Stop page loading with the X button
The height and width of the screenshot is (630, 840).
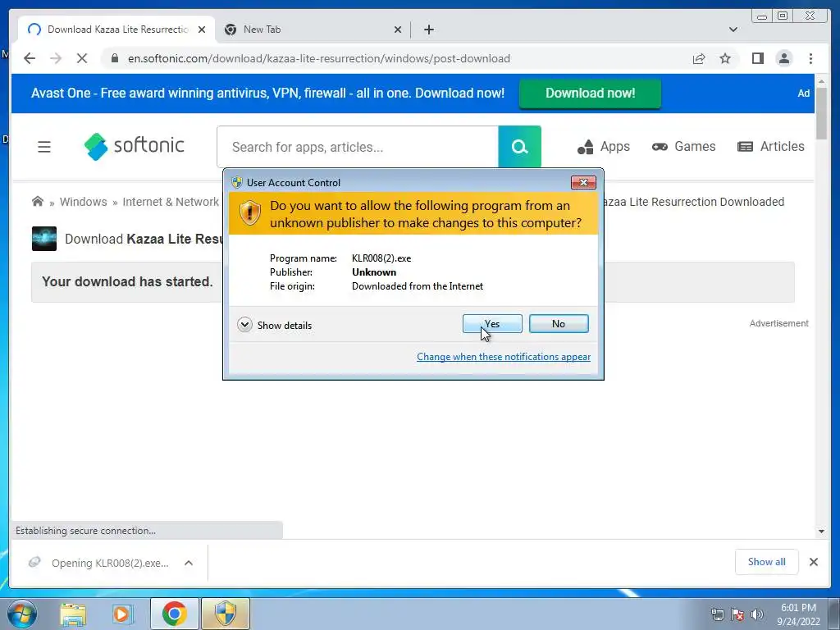pos(82,58)
